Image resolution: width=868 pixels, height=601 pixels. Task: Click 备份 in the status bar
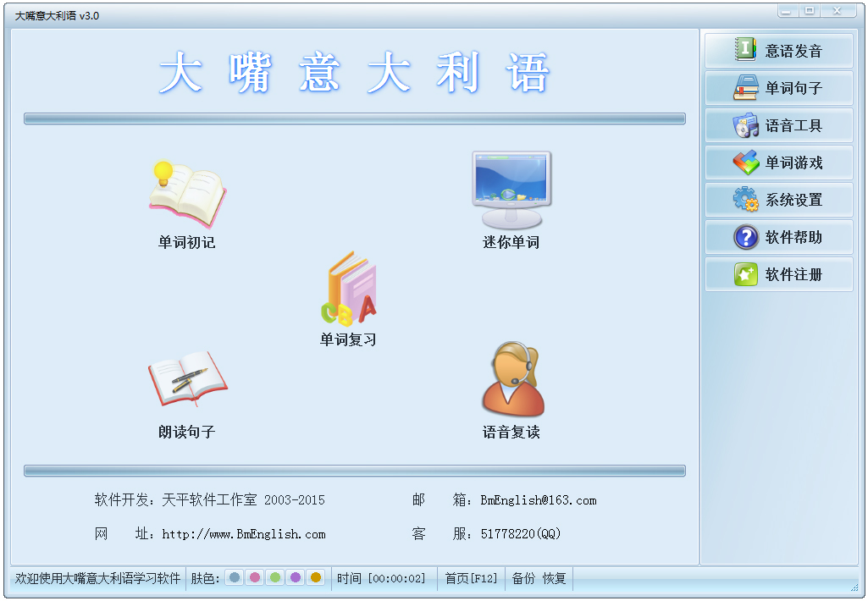click(x=523, y=579)
